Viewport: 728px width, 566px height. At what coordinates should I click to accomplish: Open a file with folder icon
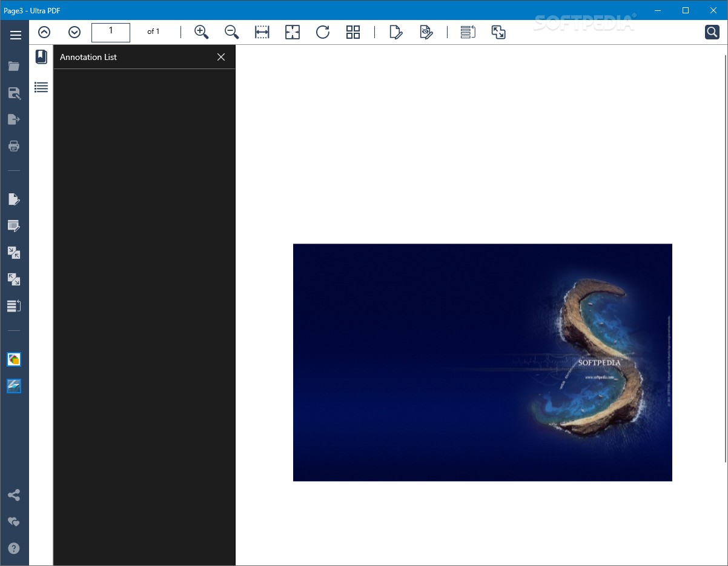(x=14, y=66)
